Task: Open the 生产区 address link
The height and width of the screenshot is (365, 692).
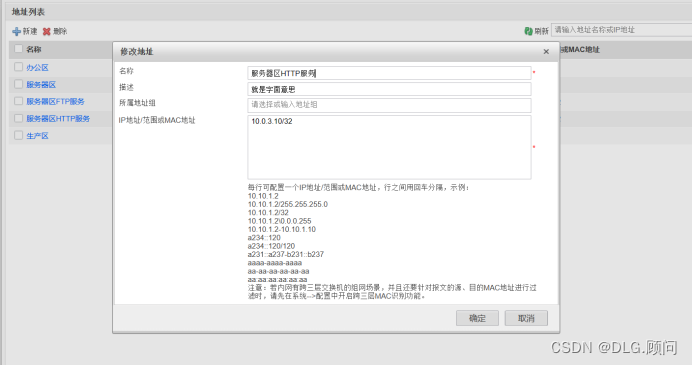Action: [x=37, y=136]
